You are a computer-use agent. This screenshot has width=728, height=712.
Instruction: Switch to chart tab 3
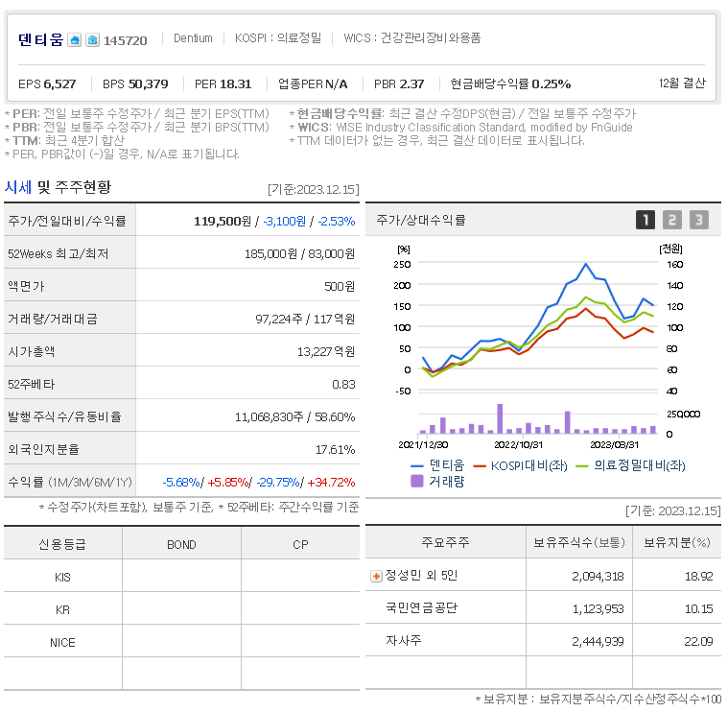[x=699, y=220]
